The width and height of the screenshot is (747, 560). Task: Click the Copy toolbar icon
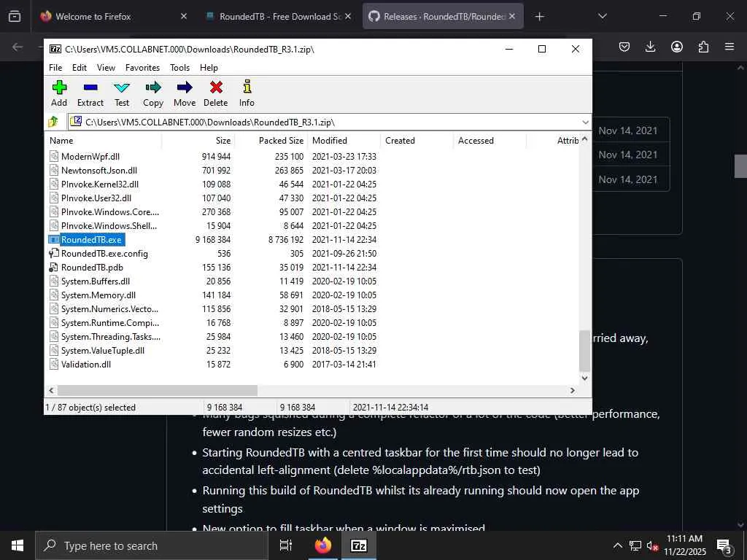click(x=153, y=94)
